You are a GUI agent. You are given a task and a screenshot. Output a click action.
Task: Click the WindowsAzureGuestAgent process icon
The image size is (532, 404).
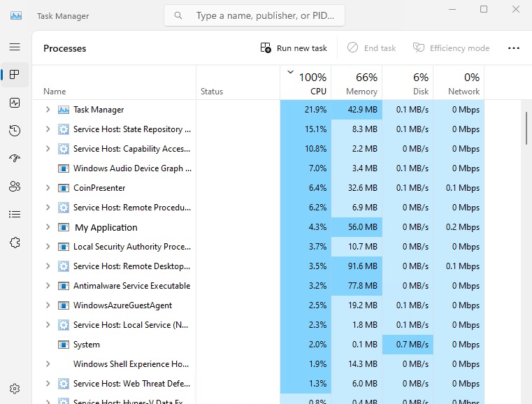(x=64, y=305)
